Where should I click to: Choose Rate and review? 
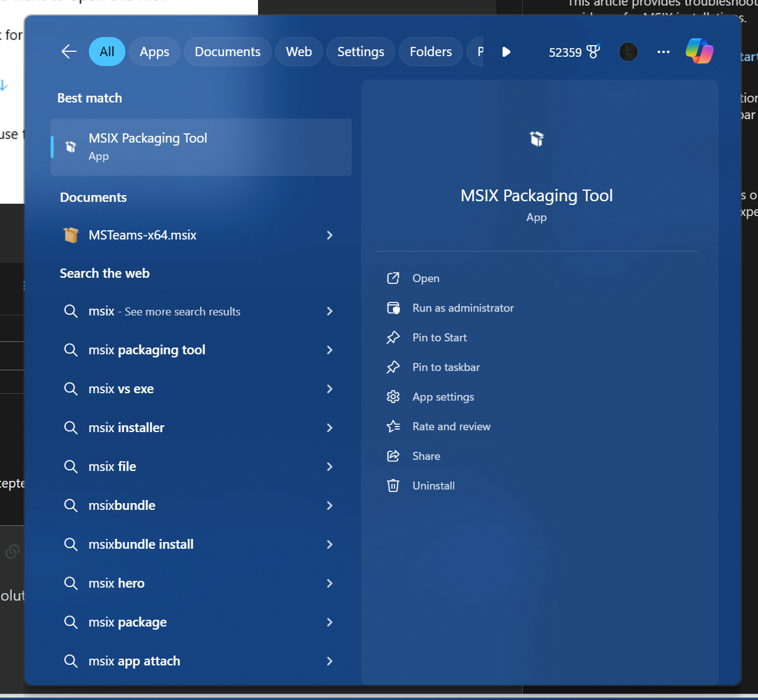click(537, 427)
